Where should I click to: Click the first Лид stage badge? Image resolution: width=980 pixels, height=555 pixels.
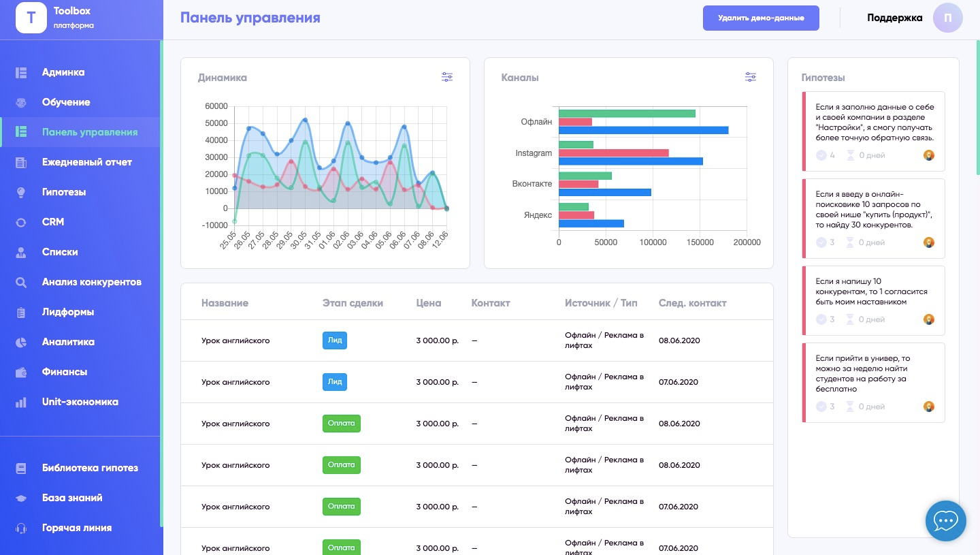pos(335,340)
